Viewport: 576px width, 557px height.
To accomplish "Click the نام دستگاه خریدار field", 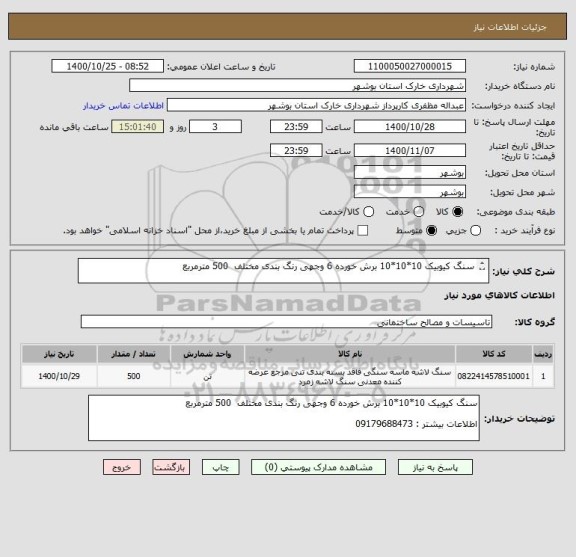I will click(298, 86).
